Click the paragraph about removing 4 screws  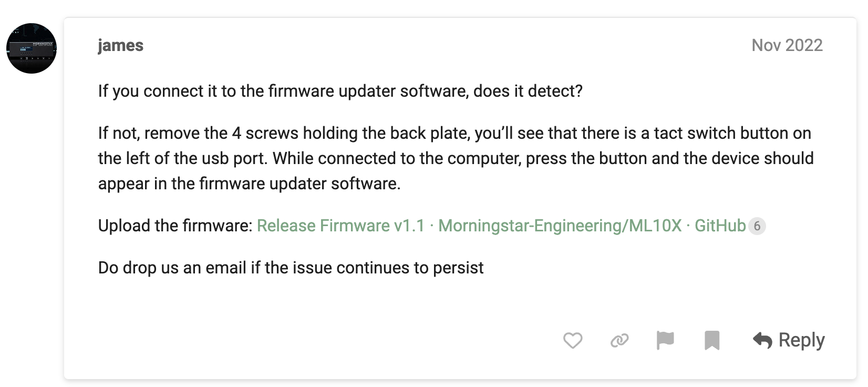tap(456, 158)
